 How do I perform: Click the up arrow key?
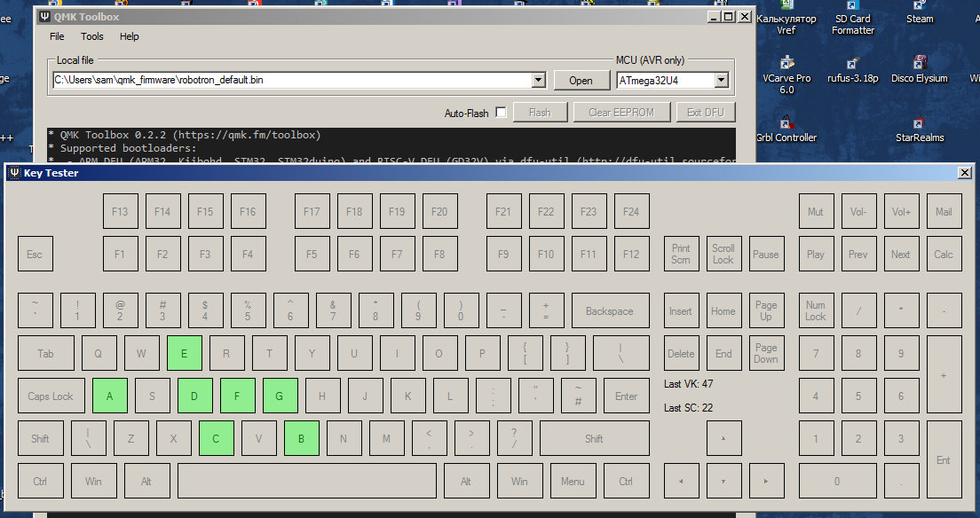coord(723,438)
